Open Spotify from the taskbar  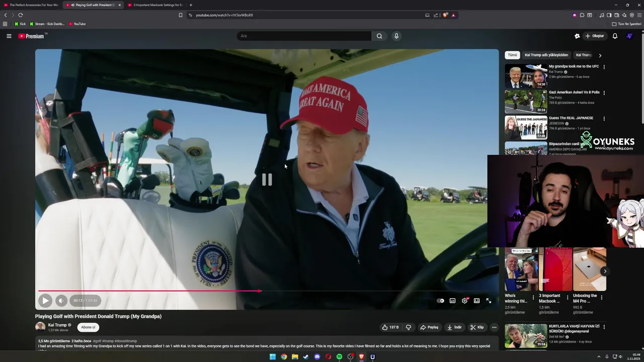pyautogui.click(x=339, y=357)
